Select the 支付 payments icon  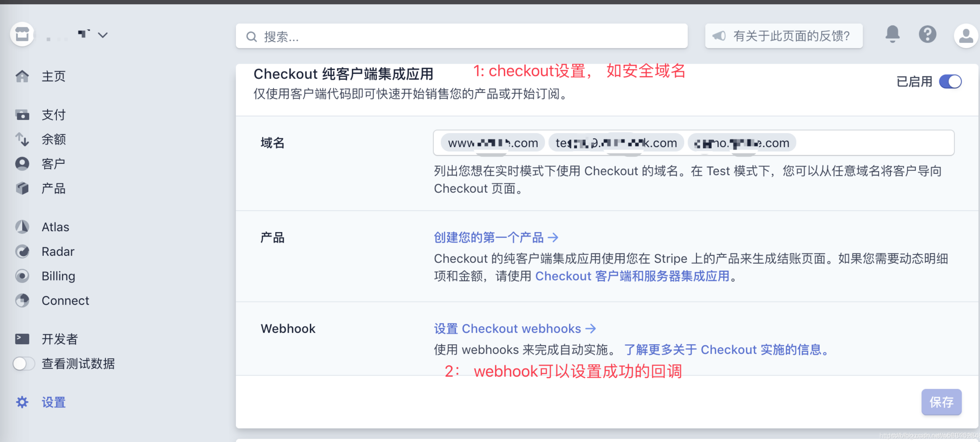[22, 115]
